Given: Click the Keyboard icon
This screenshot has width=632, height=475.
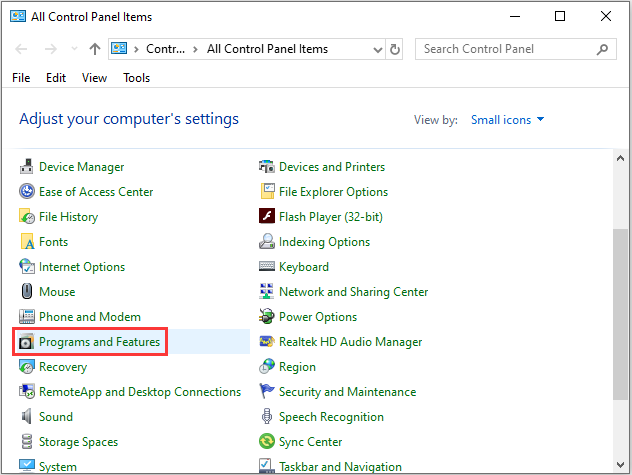Looking at the screenshot, I should (266, 266).
